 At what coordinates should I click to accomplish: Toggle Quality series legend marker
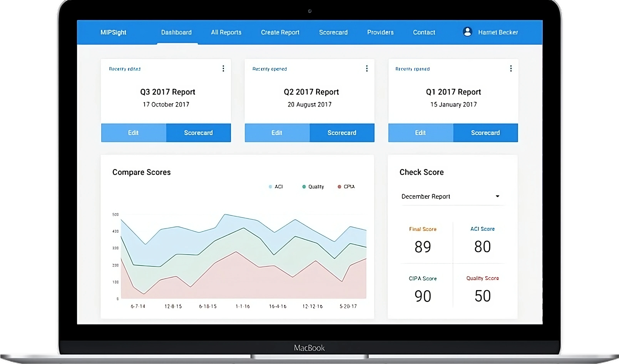tap(304, 187)
